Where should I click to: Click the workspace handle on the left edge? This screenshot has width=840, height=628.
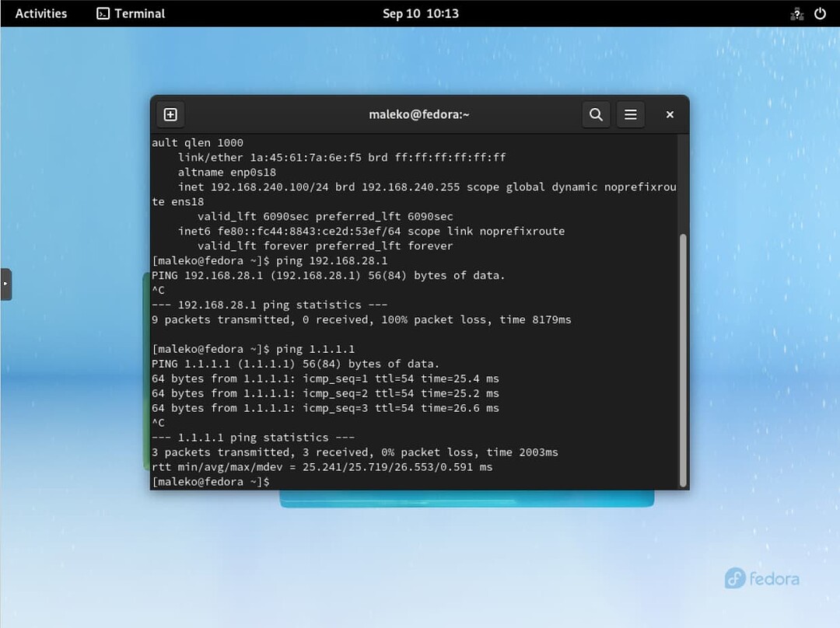(5, 284)
